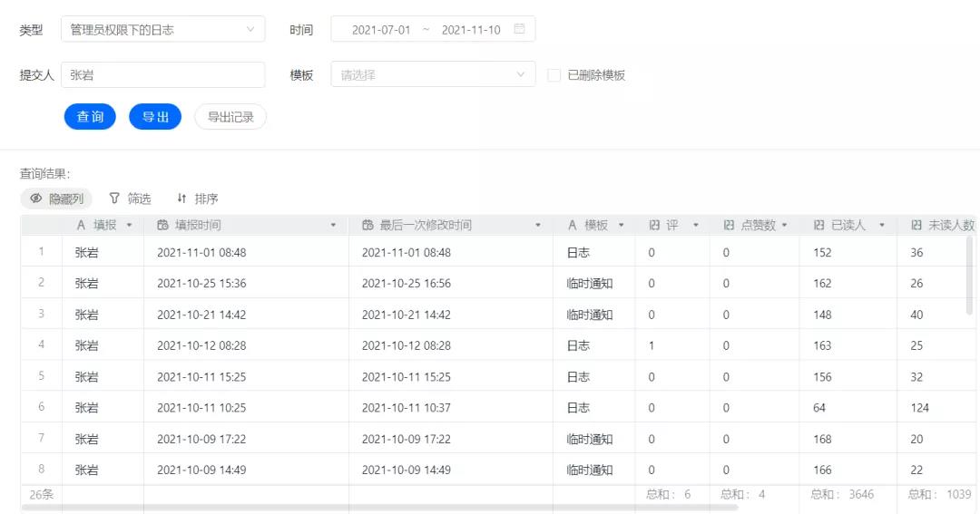Screen dimensions: 980x514
Task: Click the date icon in 填报时间 header
Action: click(x=162, y=225)
